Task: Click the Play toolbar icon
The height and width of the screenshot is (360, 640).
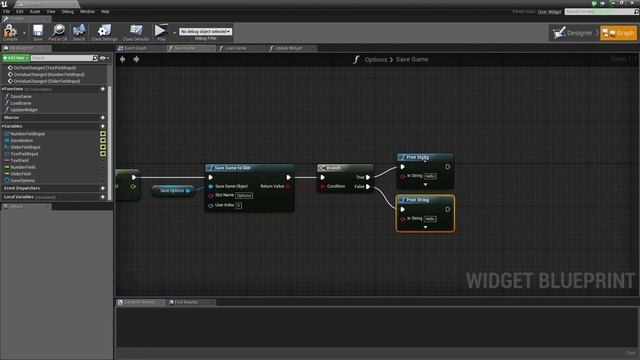Action: pos(161,32)
